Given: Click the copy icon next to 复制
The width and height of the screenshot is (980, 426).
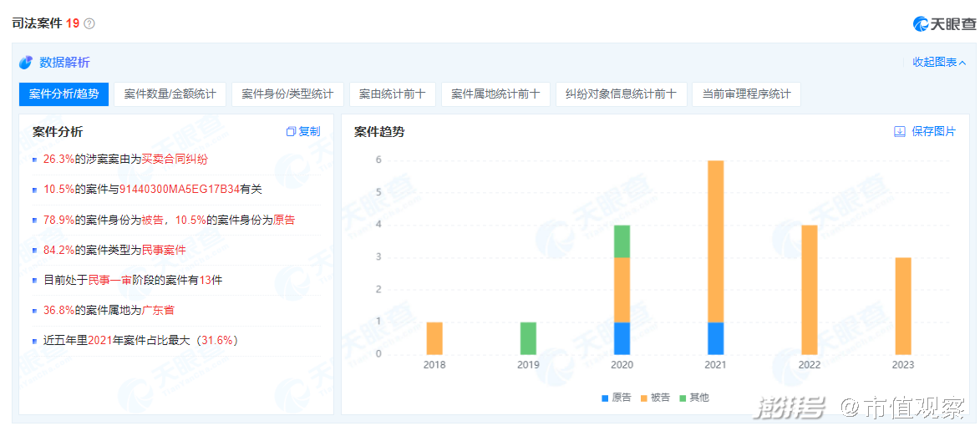Looking at the screenshot, I should click(x=291, y=131).
